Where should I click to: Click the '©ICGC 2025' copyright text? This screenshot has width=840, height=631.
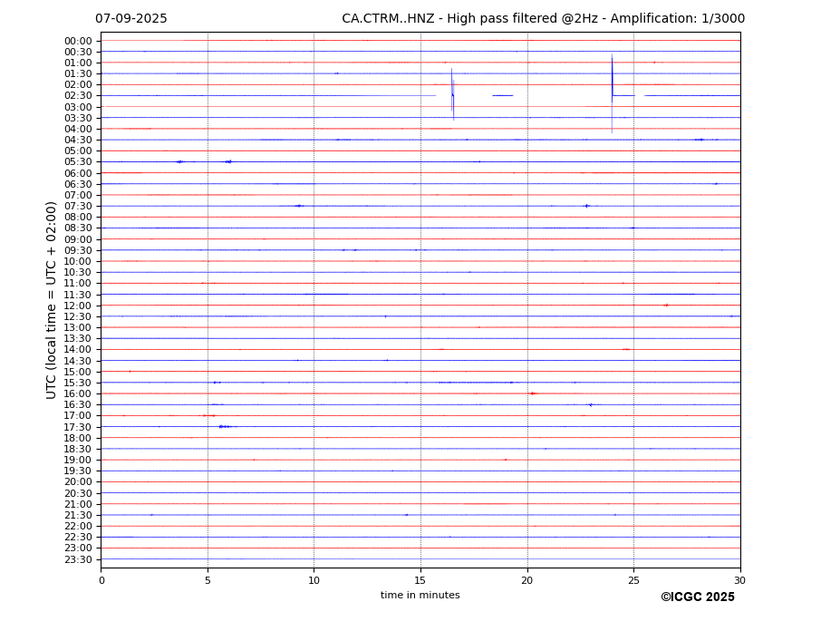coord(698,597)
